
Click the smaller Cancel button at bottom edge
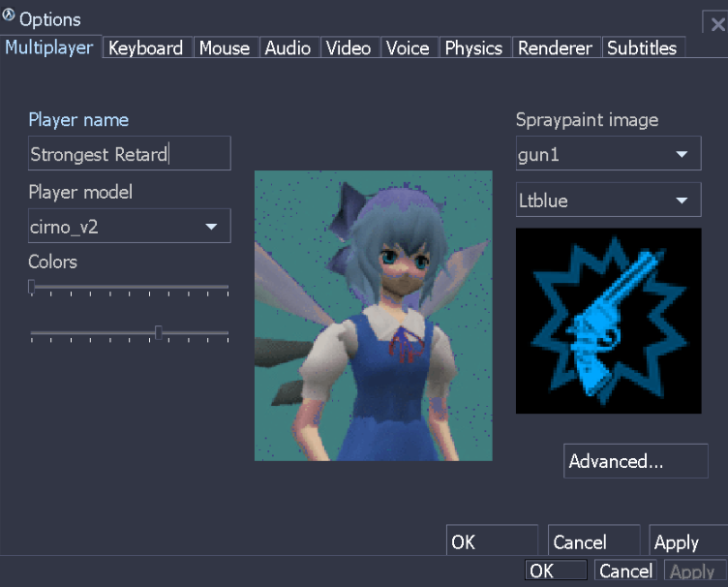(x=625, y=571)
